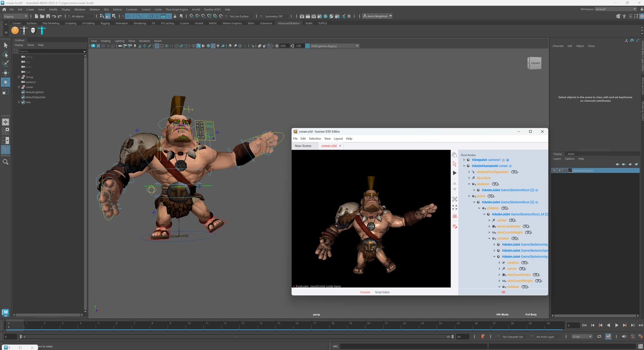Open the Rigging menu set dropdown
The height and width of the screenshot is (350, 644).
coord(15,16)
